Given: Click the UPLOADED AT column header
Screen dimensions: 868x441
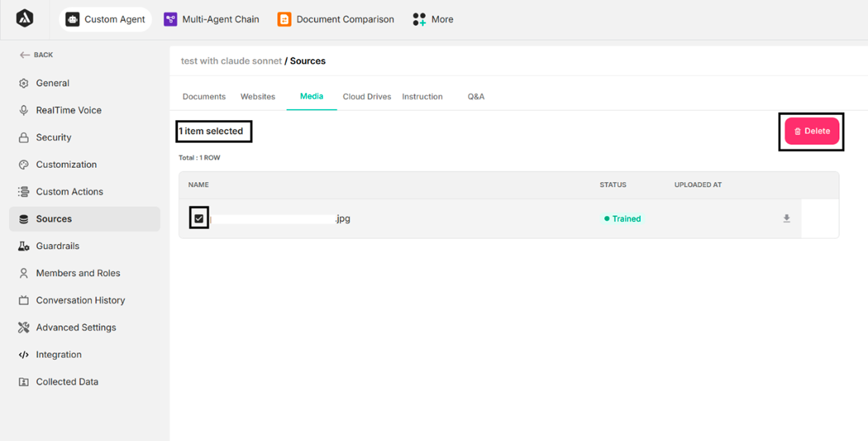Looking at the screenshot, I should [698, 185].
